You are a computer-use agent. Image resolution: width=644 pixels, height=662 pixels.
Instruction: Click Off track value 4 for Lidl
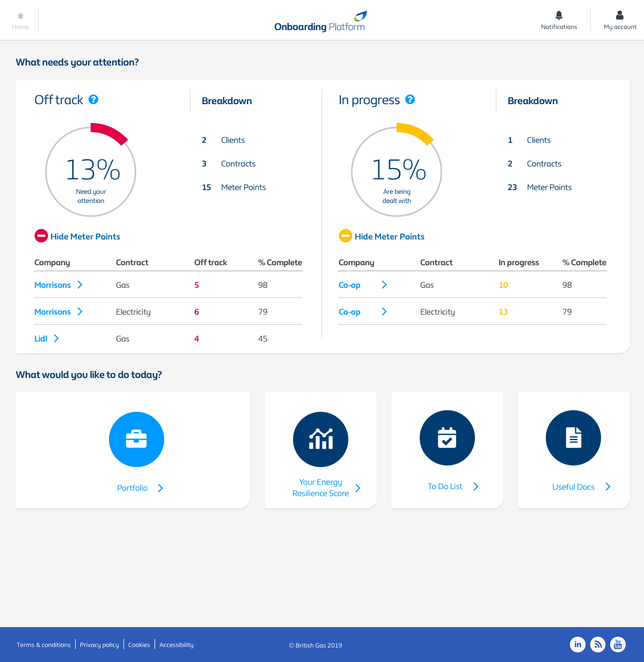[196, 339]
